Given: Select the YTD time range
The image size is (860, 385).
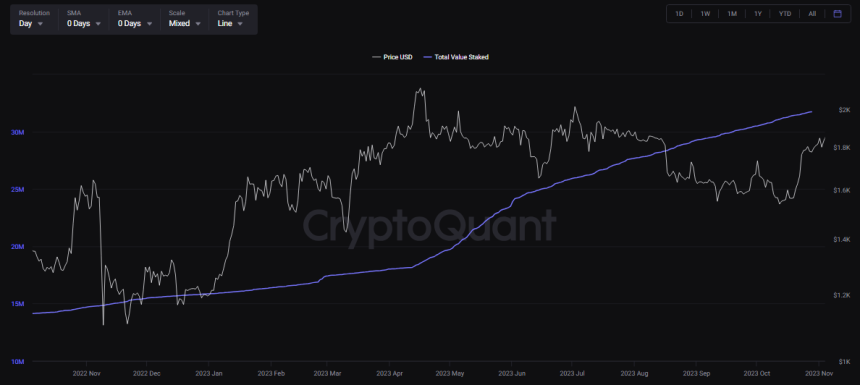Looking at the screenshot, I should coord(785,14).
